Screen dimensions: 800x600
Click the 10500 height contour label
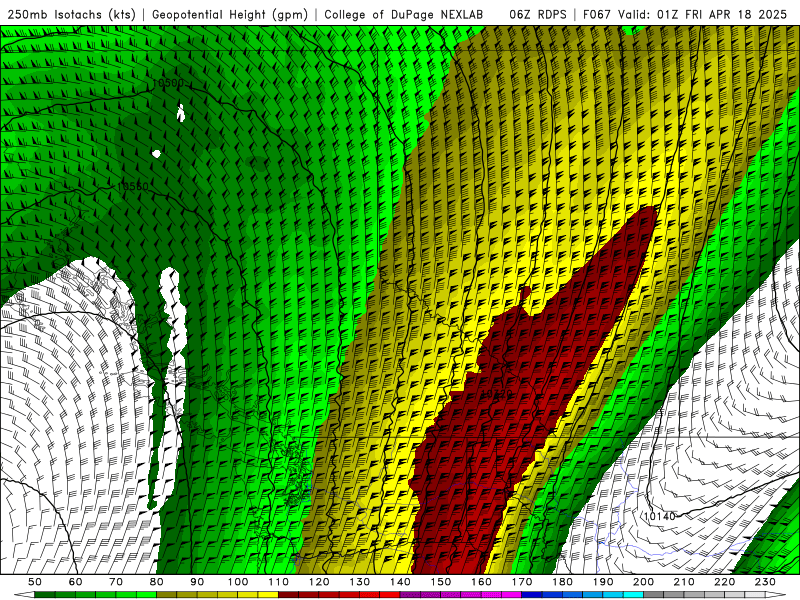[168, 83]
